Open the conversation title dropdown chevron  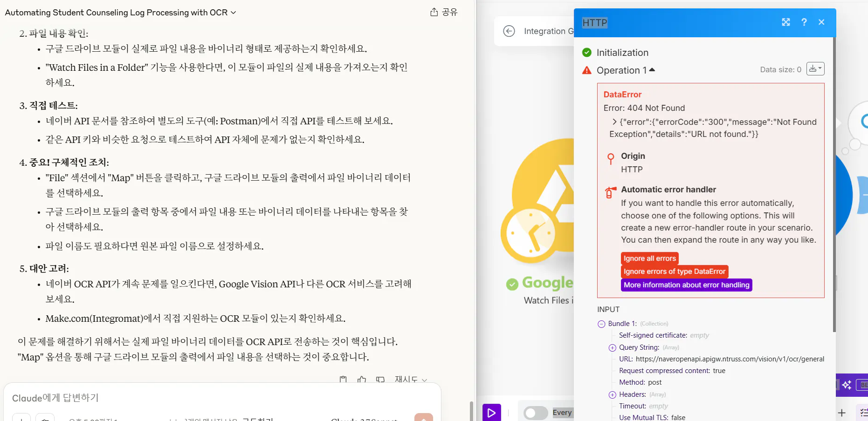(x=234, y=13)
